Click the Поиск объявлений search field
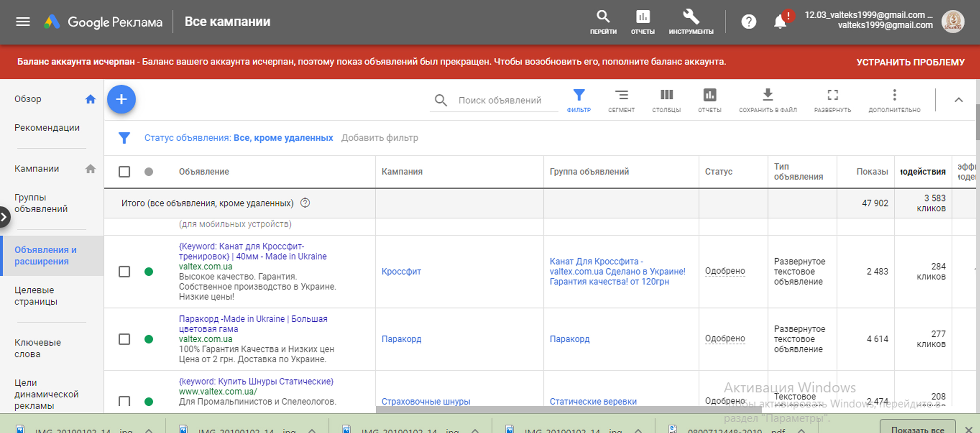Screen dimensions: 980x433 pyautogui.click(x=499, y=100)
